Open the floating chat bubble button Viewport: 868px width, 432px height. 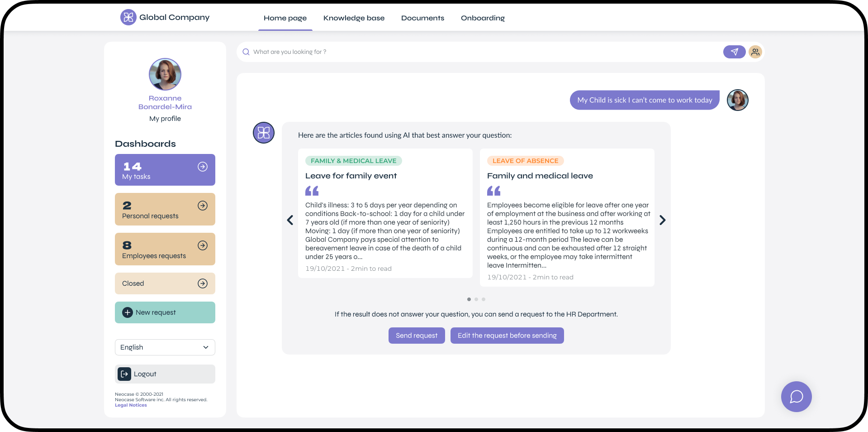(x=796, y=397)
